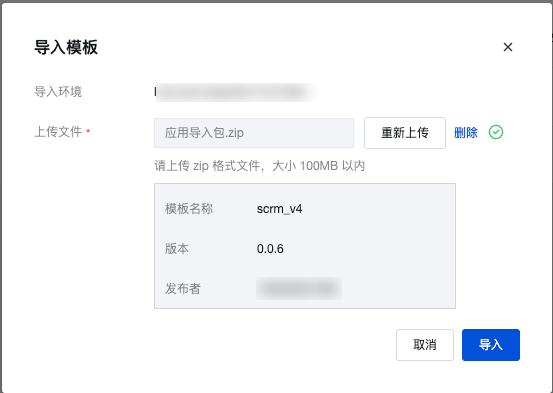Select the 应用导入包.zip file name field
The height and width of the screenshot is (393, 553).
[x=254, y=133]
